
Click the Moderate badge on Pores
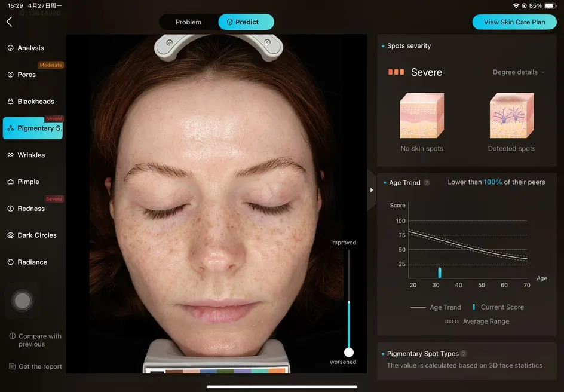point(51,65)
